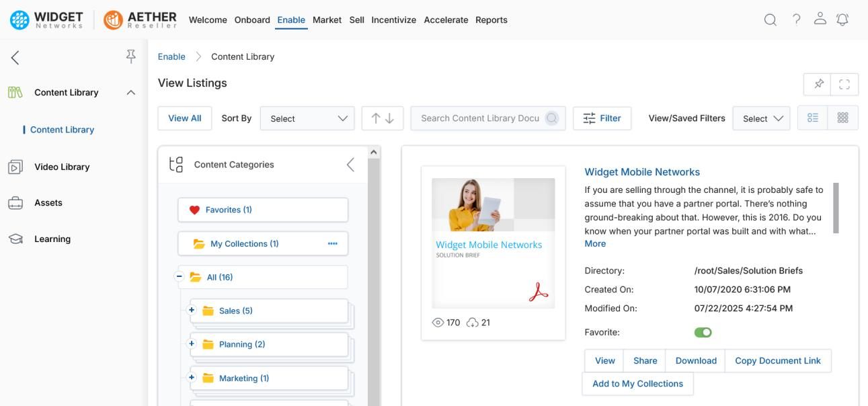Open the Widget Mobile Networks title link
The width and height of the screenshot is (868, 406).
[x=642, y=172]
